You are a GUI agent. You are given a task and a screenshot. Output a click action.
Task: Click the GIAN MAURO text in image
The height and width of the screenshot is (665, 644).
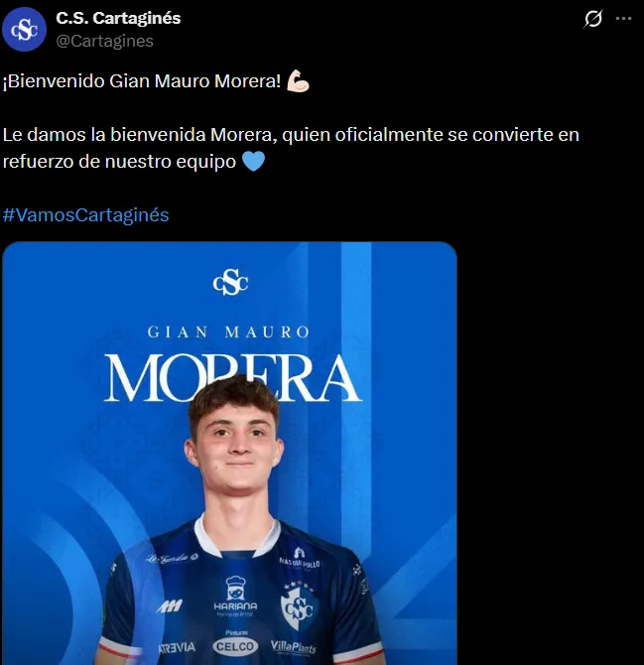228,332
